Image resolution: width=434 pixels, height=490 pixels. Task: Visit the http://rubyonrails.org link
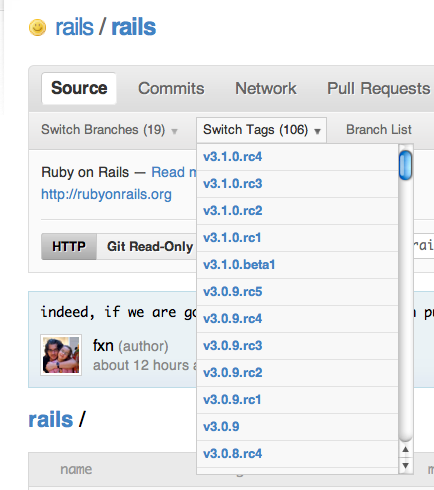[x=106, y=194]
